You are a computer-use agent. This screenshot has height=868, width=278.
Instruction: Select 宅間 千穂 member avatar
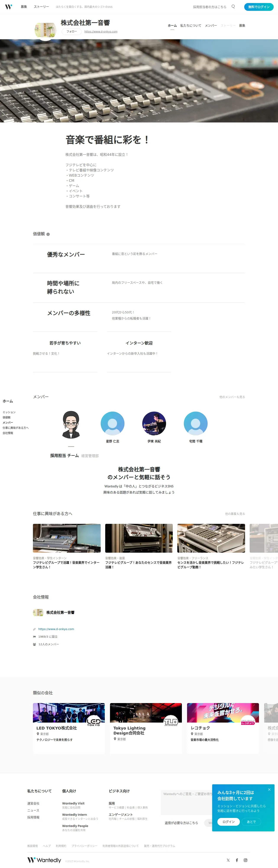click(x=196, y=423)
